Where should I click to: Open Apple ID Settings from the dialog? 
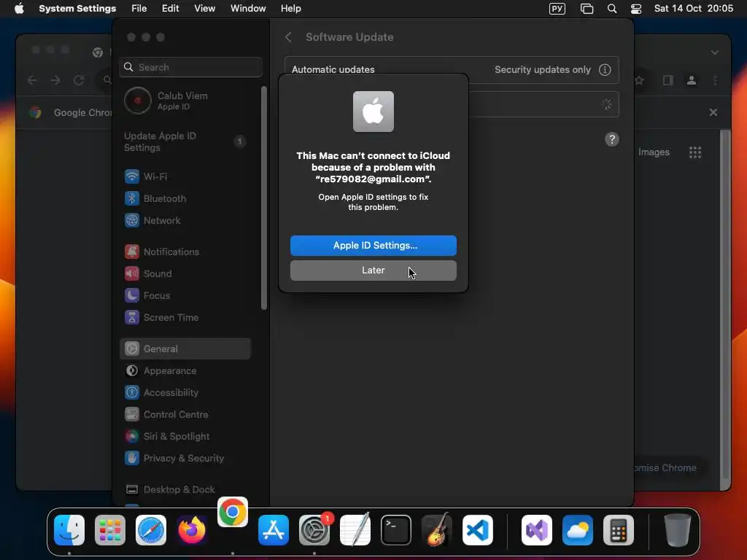pos(373,245)
